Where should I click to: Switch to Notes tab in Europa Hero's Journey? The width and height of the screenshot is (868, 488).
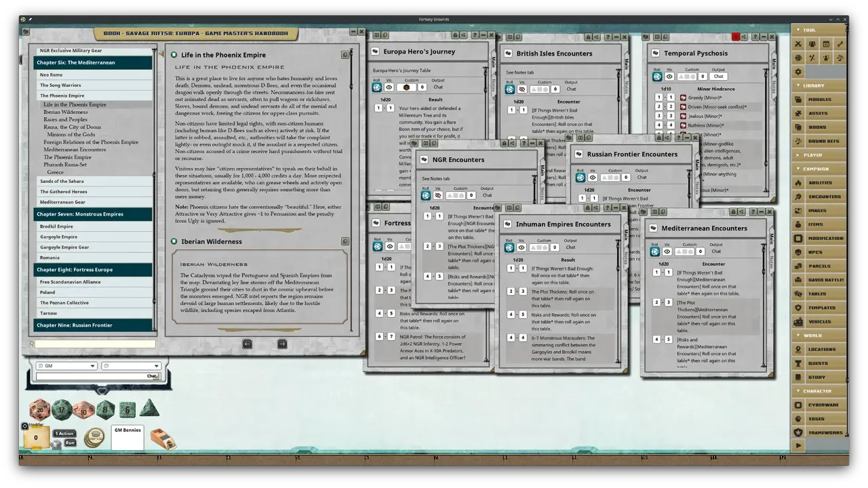[494, 86]
